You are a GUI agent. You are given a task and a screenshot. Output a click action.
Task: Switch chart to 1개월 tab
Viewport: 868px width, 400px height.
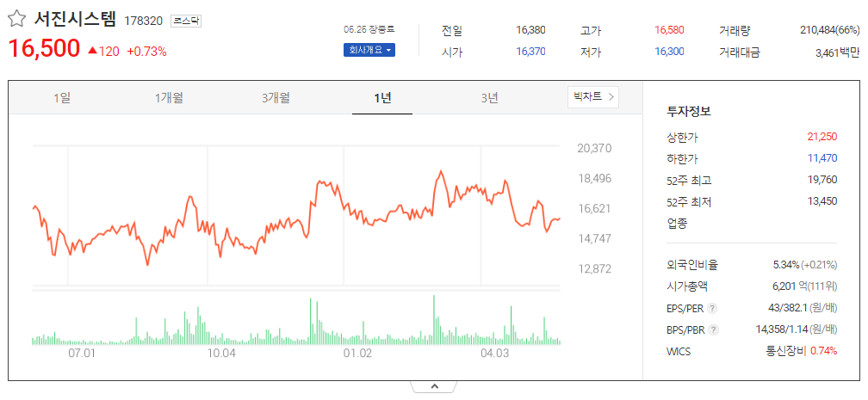(x=169, y=98)
